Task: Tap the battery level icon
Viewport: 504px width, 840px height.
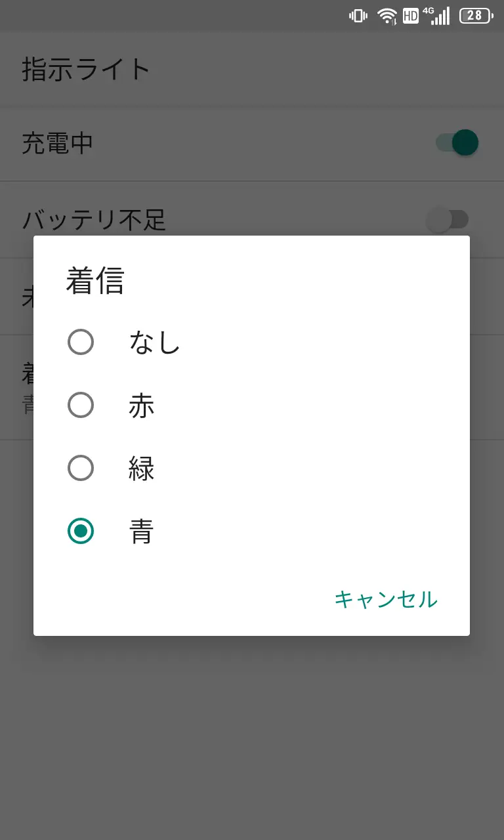Action: pos(476,16)
